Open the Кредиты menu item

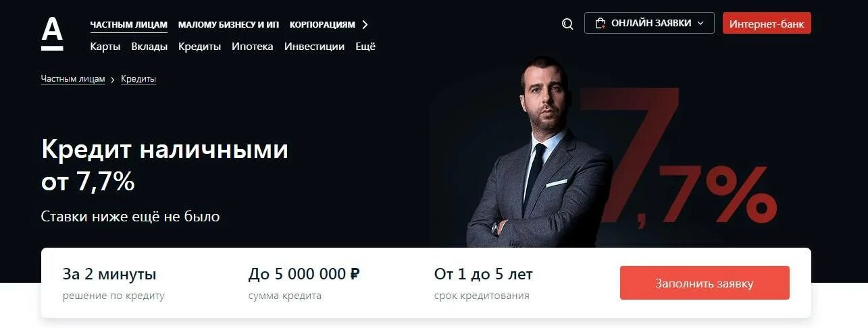pos(199,47)
